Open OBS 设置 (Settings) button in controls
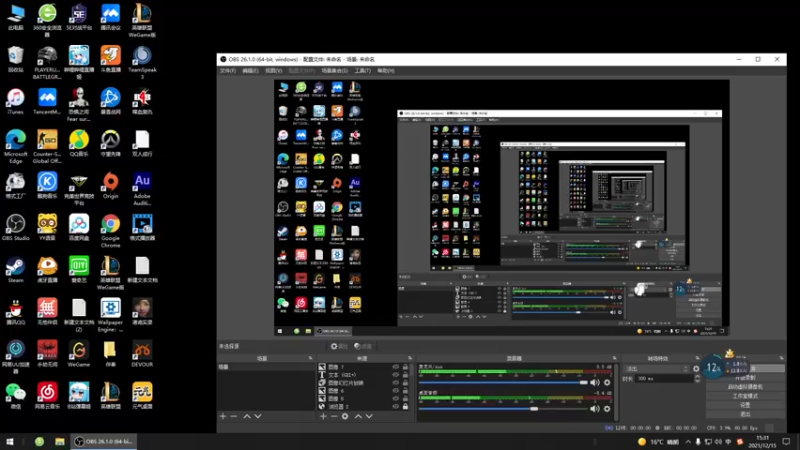Screen dimensions: 800x450 pos(745,405)
